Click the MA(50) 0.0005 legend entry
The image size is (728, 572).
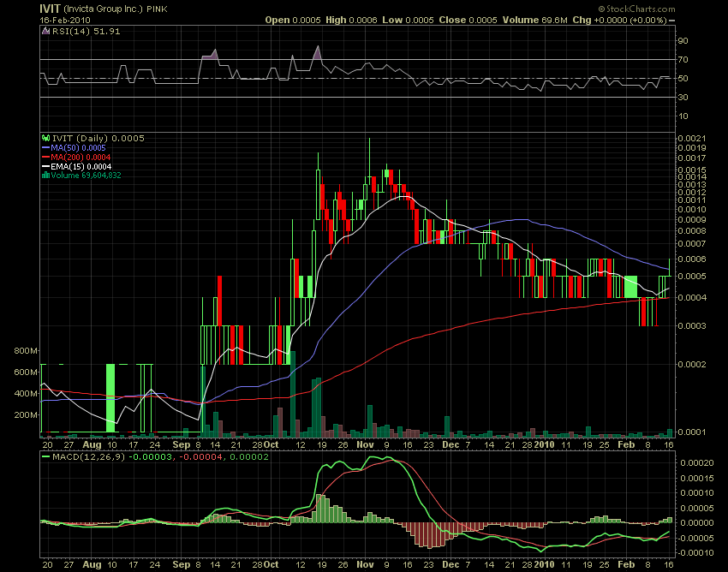(x=74, y=147)
